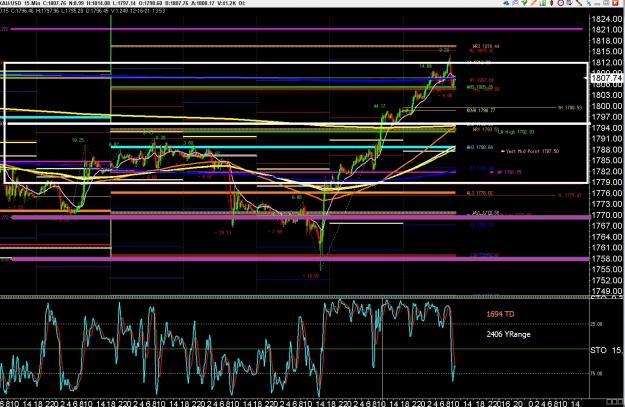Click the 1770.00 price axis label

tap(607, 215)
